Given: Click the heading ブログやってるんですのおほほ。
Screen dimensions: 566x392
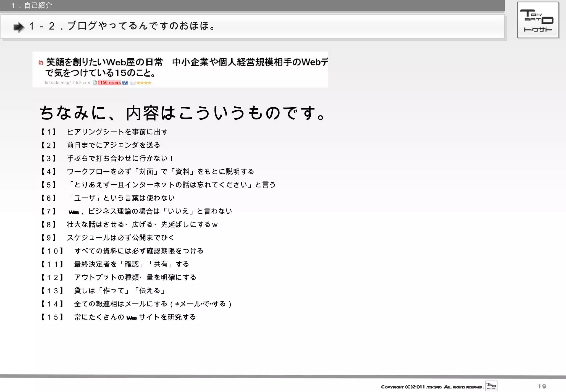Looking at the screenshot, I should tap(142, 26).
